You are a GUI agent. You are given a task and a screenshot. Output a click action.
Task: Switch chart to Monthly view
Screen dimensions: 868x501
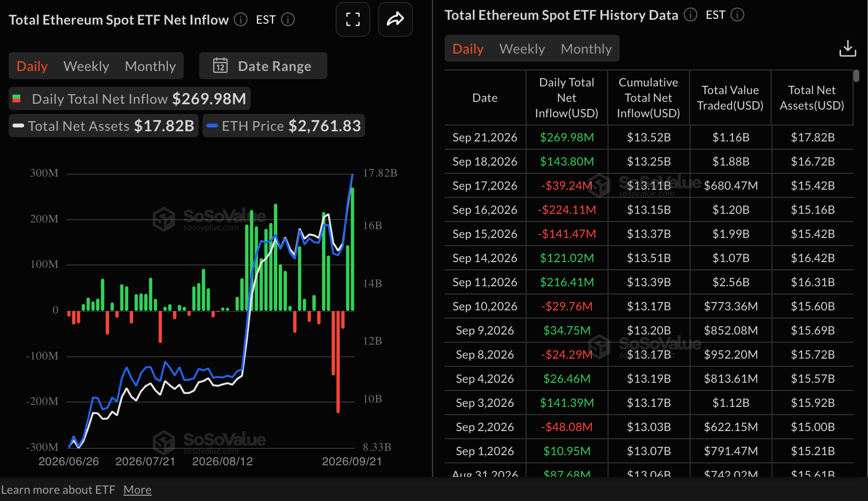click(x=150, y=66)
